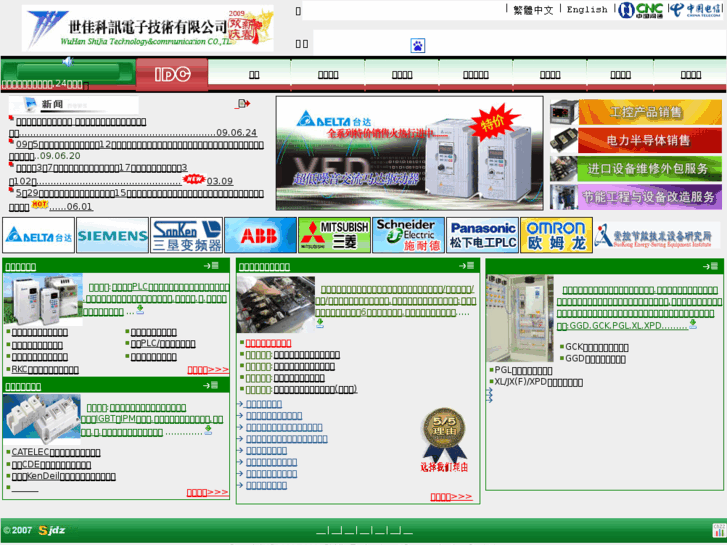Open the Omron brand logo
Image resolution: width=727 pixels, height=545 pixels.
(556, 236)
